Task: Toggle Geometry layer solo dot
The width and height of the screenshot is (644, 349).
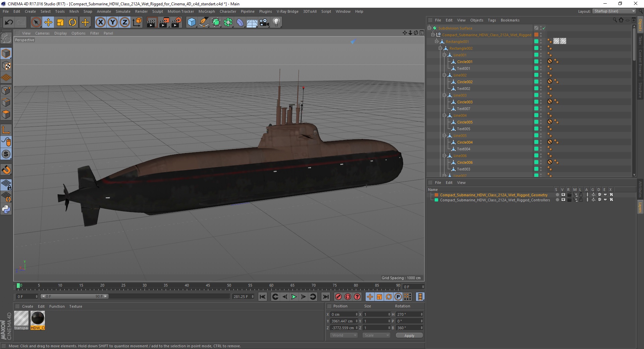Action: [557, 195]
